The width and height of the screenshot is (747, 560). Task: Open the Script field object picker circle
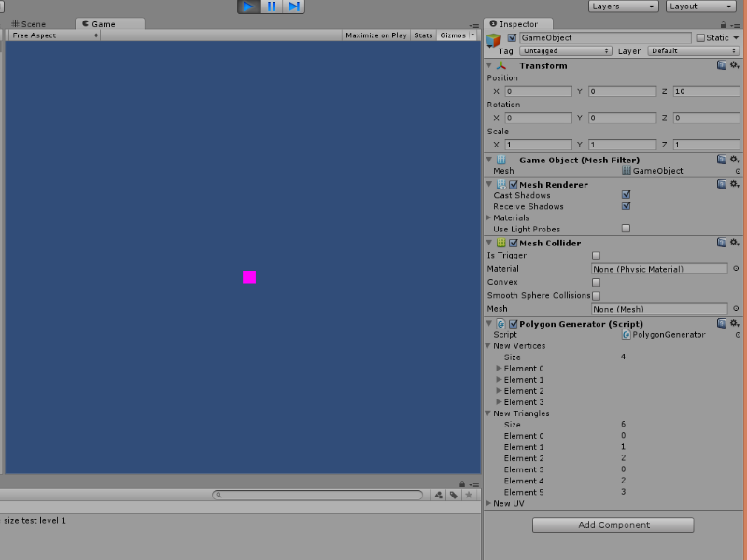coord(738,335)
